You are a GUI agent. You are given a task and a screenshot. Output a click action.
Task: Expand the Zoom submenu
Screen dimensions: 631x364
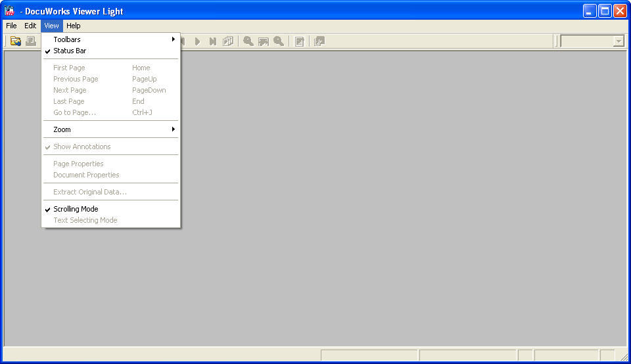(x=111, y=129)
